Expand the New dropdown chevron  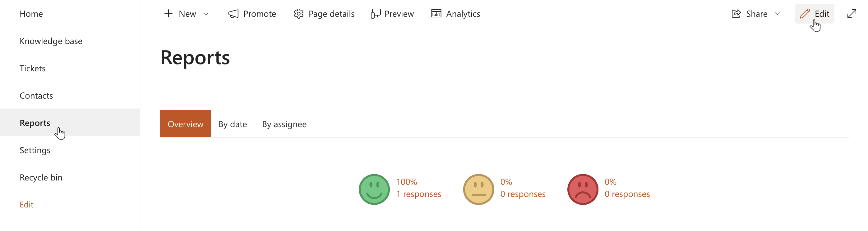pos(206,14)
